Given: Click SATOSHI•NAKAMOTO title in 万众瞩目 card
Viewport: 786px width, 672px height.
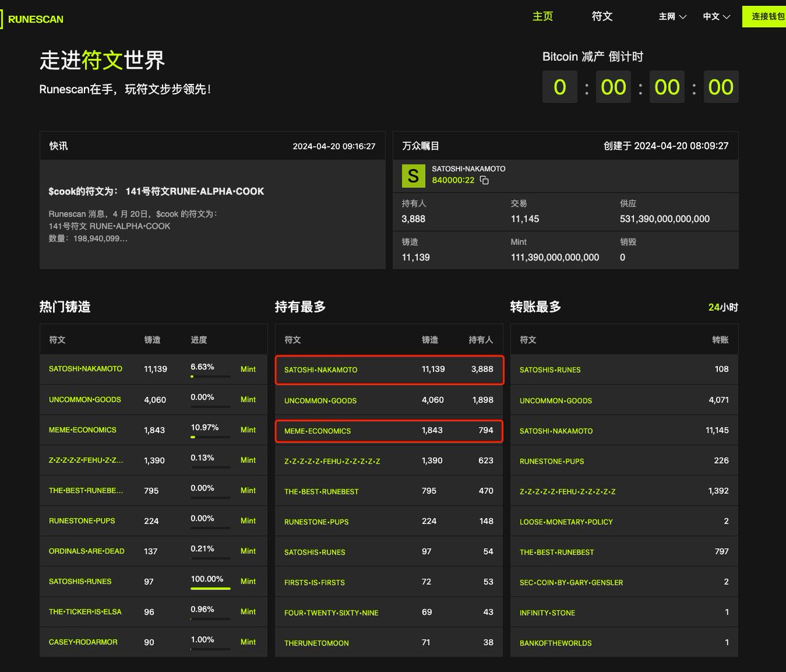Looking at the screenshot, I should pos(468,169).
